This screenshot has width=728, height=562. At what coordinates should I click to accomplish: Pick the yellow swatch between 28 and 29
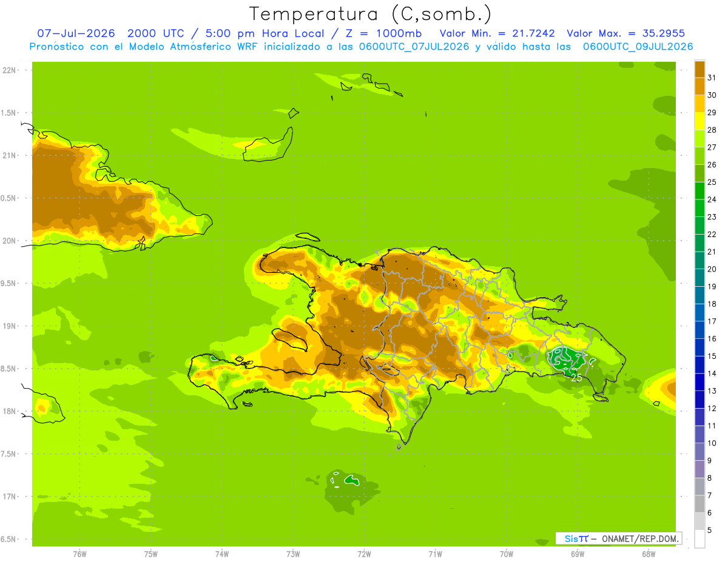(699, 121)
